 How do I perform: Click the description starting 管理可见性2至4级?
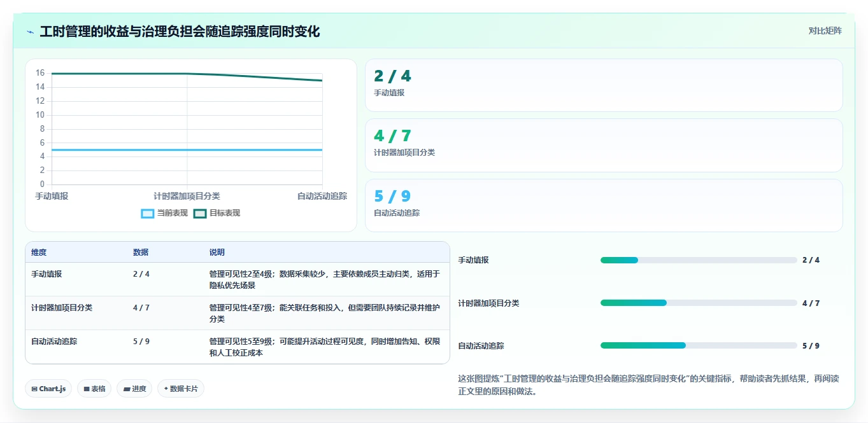point(325,280)
